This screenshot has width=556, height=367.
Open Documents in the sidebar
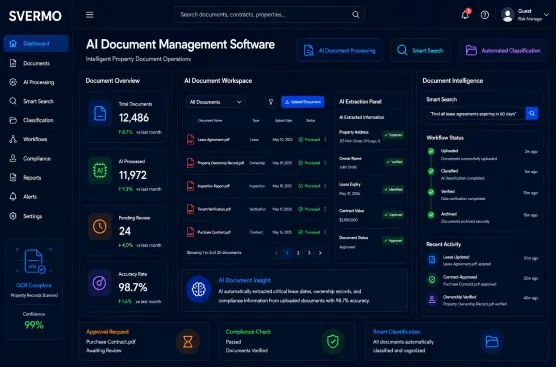36,63
